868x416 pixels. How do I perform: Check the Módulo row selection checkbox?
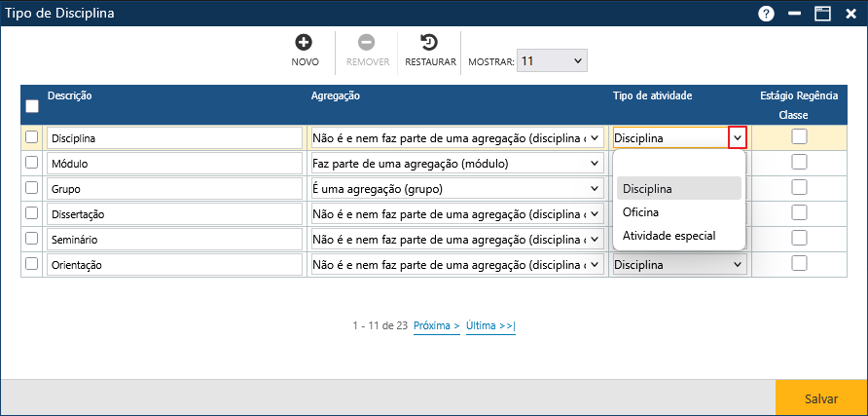[31, 163]
